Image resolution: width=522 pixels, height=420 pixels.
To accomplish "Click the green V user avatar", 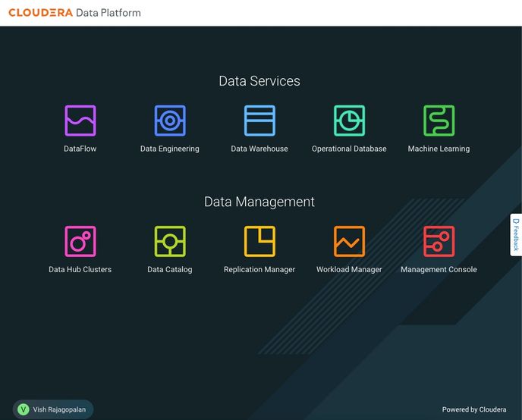I will click(24, 409).
